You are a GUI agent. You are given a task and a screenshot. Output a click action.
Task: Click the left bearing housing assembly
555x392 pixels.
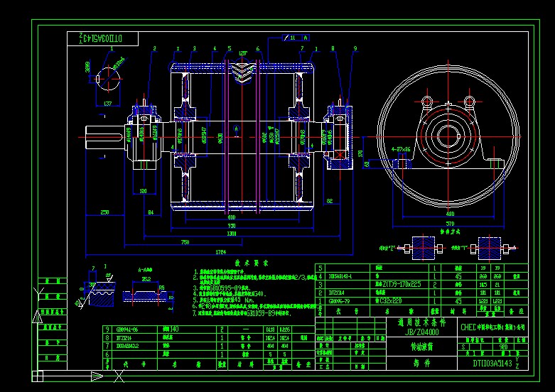(x=144, y=134)
